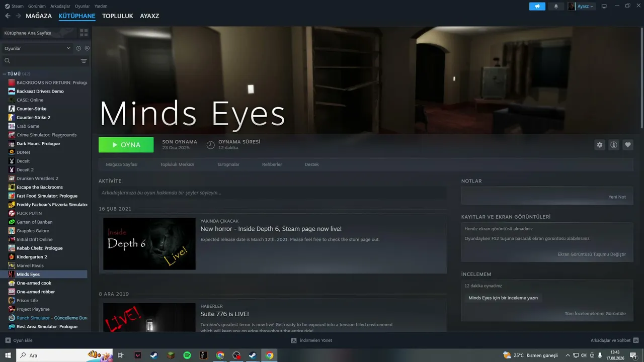Open Windows Start menu
The image size is (644, 362).
pyautogui.click(x=8, y=355)
